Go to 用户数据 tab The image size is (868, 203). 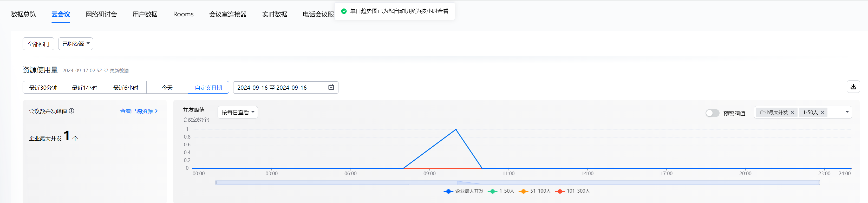click(x=145, y=14)
